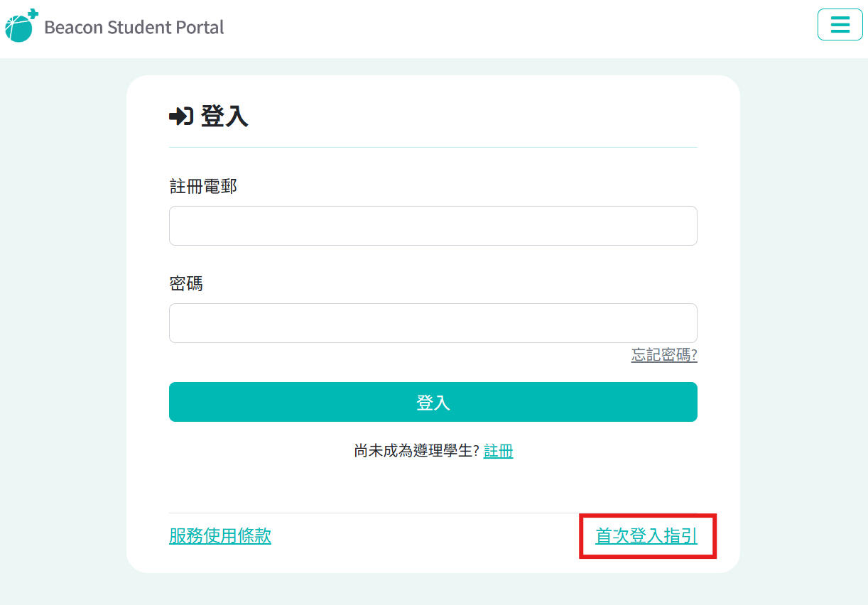The width and height of the screenshot is (868, 605).
Task: Open the hamburger menu
Action: pos(840,25)
